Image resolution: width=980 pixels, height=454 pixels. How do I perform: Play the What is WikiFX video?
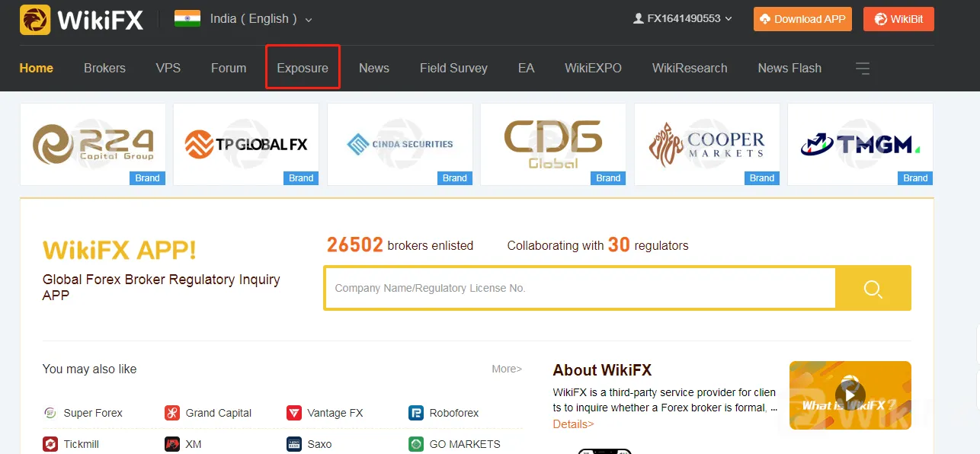point(850,395)
